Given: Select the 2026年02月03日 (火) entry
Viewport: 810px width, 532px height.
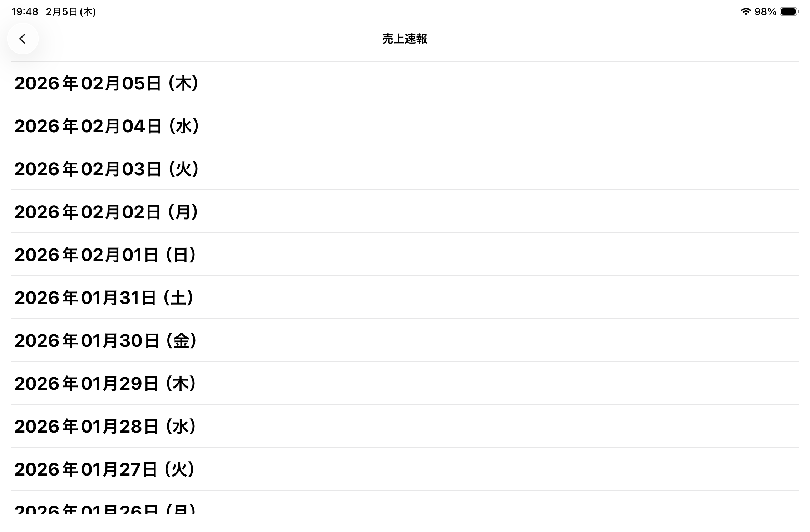Looking at the screenshot, I should click(106, 169).
